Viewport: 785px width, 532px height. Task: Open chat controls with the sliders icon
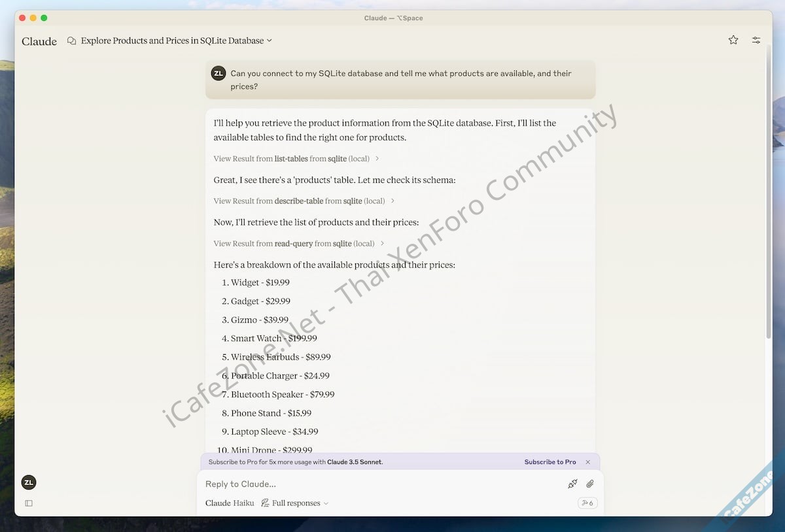point(756,40)
